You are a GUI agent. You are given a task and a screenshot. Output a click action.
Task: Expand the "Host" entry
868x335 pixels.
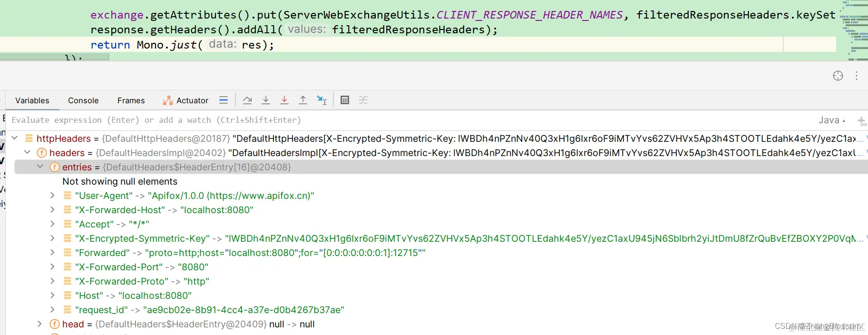click(x=53, y=295)
